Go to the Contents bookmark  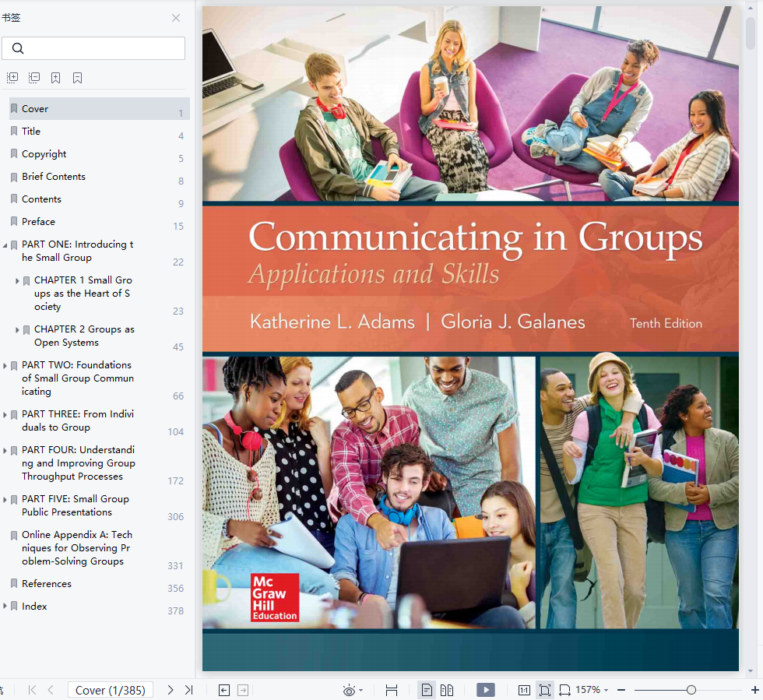pos(41,199)
